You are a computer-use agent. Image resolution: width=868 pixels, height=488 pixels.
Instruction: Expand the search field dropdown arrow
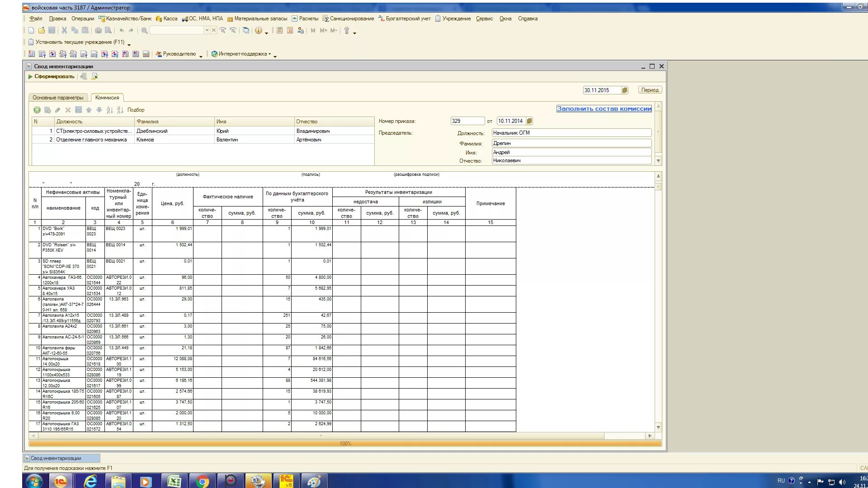(x=207, y=30)
